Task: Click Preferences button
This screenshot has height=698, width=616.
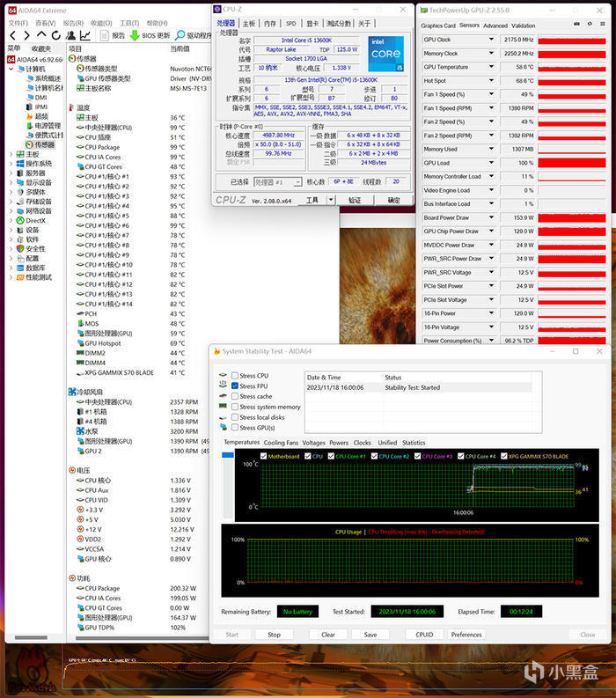Action: click(x=466, y=635)
